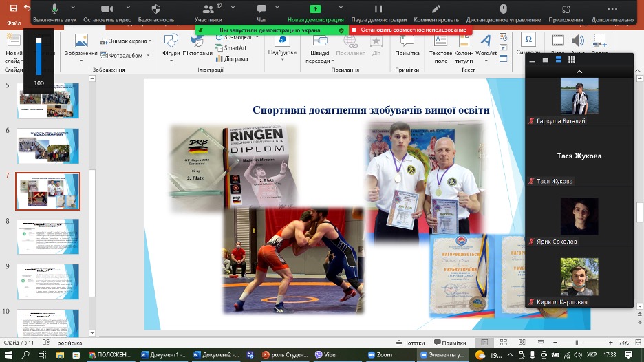Click the encryption shield in the sharing banner
Screen dimensions: 644x362
pos(341,30)
